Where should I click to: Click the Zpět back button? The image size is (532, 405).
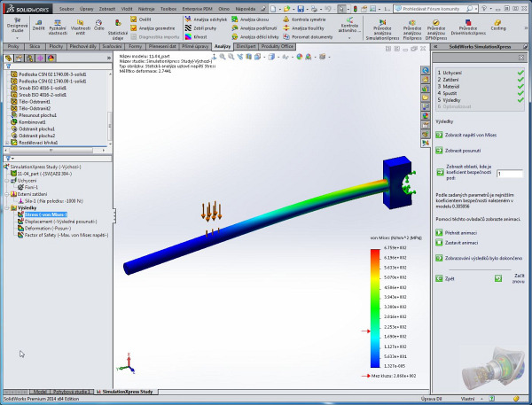[x=445, y=279]
